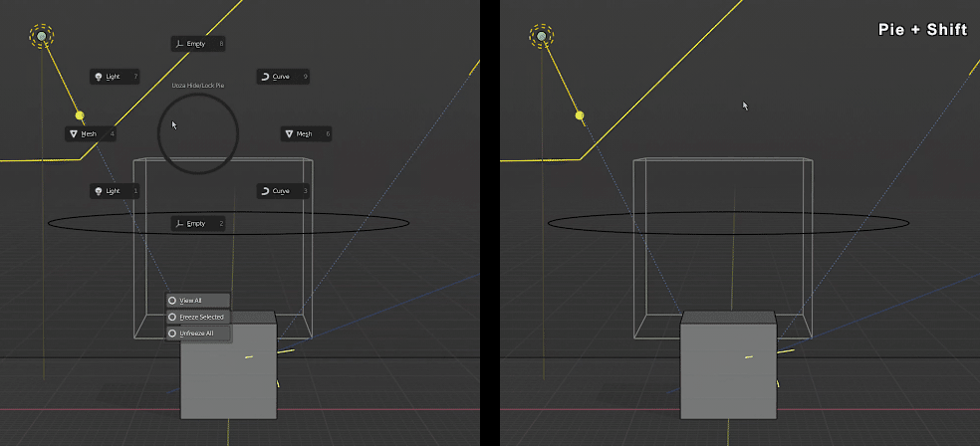Choose the Empty pie item numbered 2

[197, 224]
